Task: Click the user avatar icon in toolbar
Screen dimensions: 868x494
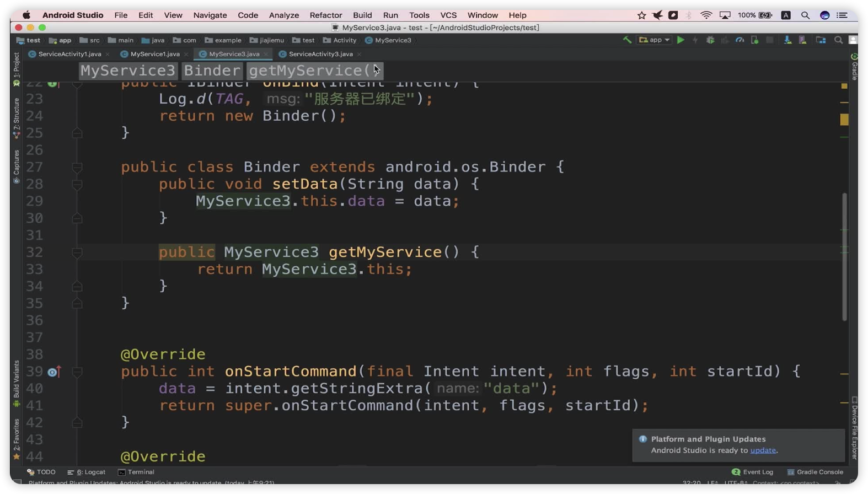Action: pos(853,40)
